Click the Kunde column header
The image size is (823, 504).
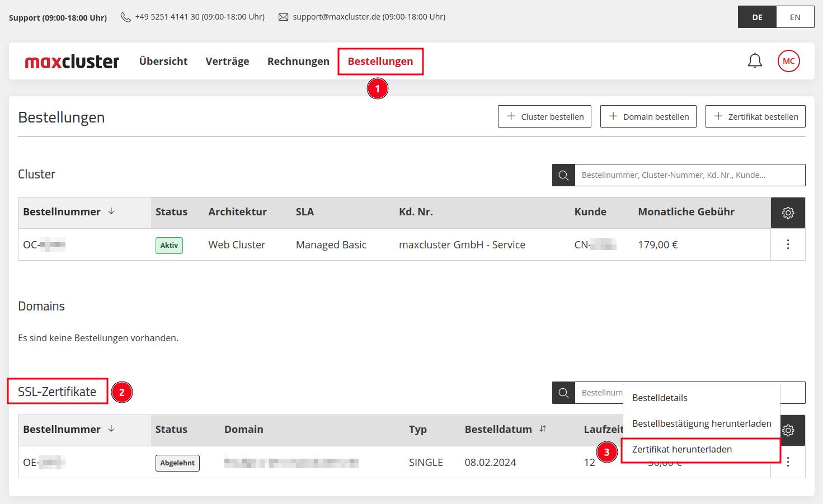tap(590, 211)
